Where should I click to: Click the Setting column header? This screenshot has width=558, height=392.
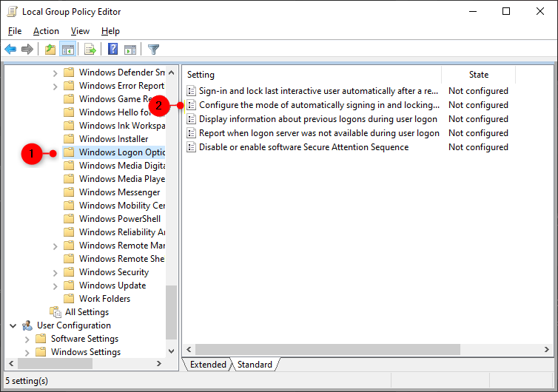(x=311, y=75)
